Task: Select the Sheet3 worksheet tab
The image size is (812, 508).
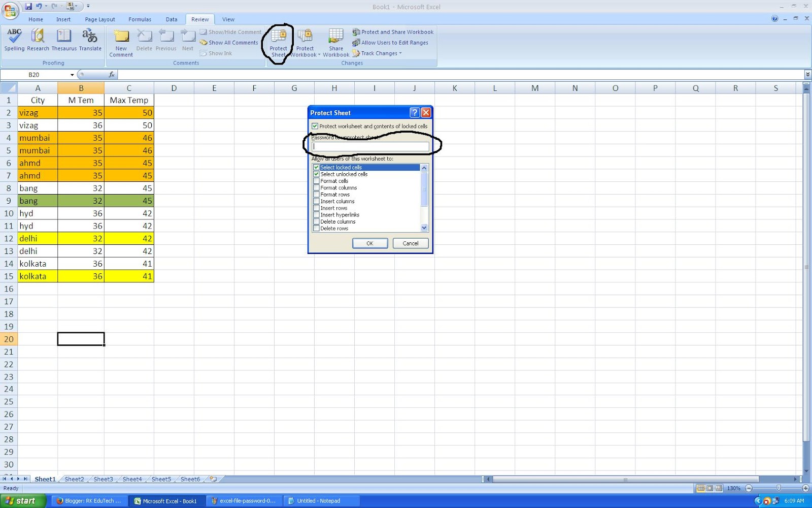Action: (x=103, y=479)
